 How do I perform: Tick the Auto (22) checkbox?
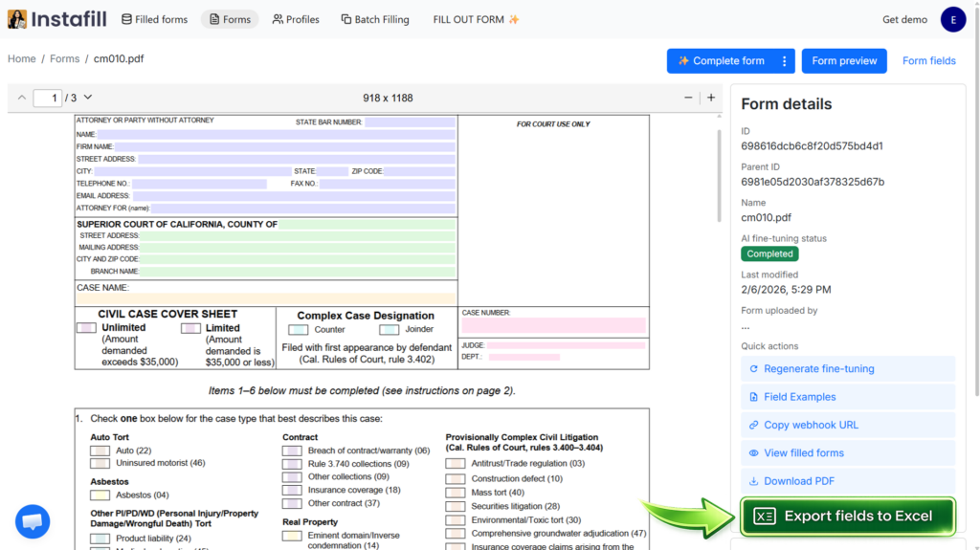[x=100, y=451]
